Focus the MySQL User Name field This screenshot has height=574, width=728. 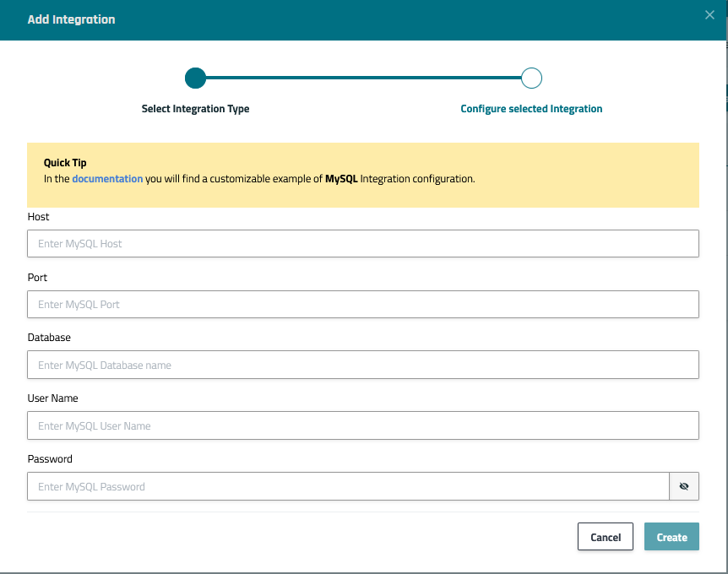click(x=362, y=425)
